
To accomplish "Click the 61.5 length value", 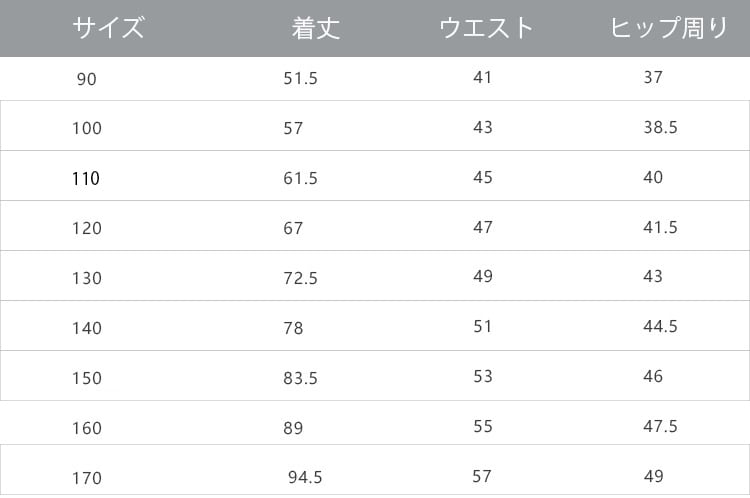I will pos(300,179).
